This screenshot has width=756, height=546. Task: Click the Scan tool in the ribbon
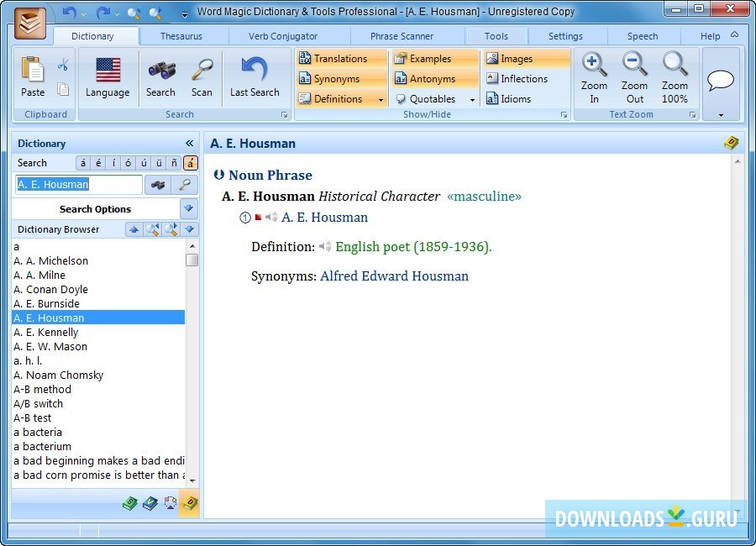tap(202, 76)
